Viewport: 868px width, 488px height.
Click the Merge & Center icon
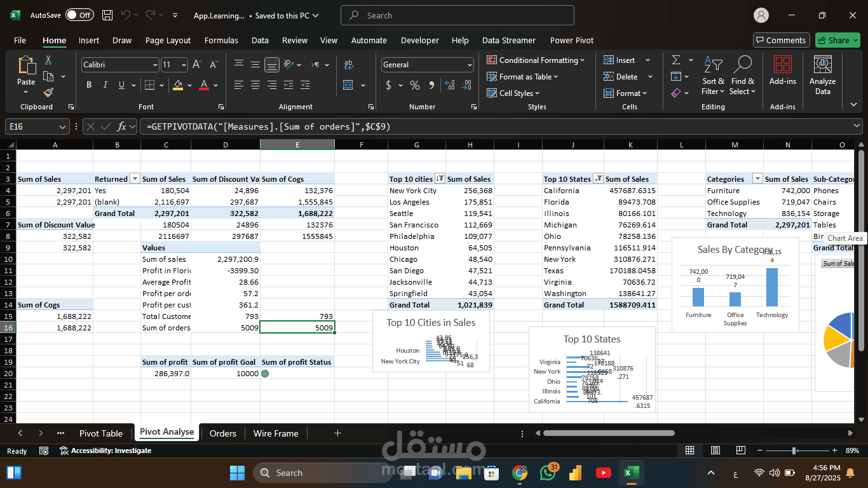click(x=348, y=85)
